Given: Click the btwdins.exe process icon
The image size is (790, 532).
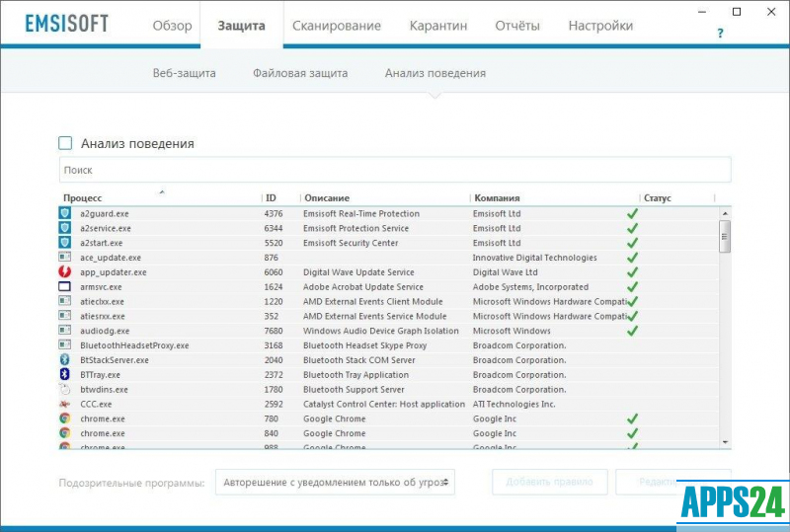Looking at the screenshot, I should pos(65,389).
